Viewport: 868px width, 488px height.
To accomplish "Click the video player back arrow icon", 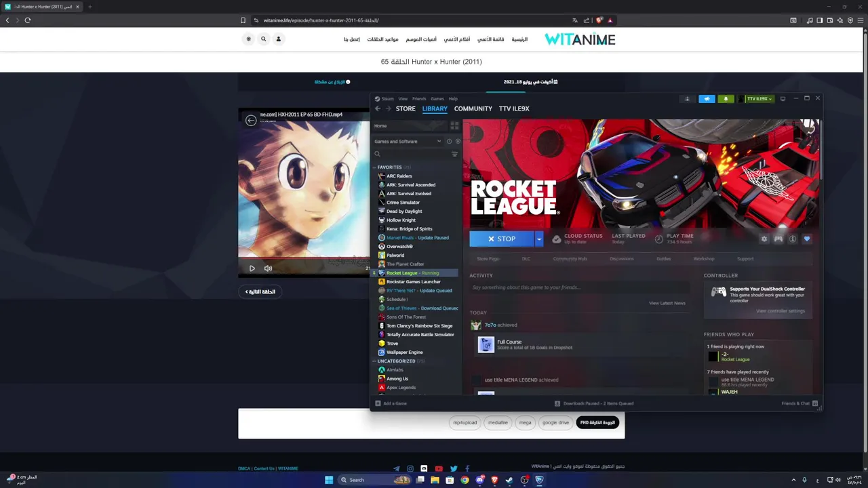I will click(x=251, y=120).
